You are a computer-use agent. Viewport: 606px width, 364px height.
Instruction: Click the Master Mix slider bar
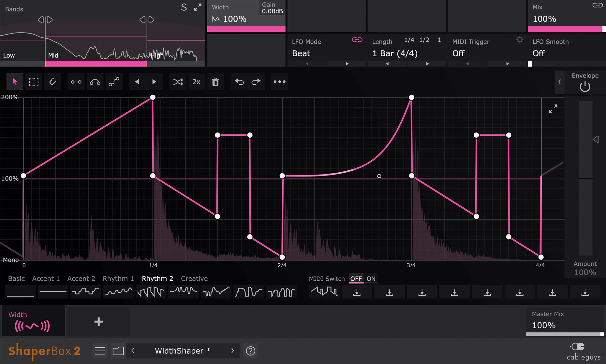[x=565, y=334]
